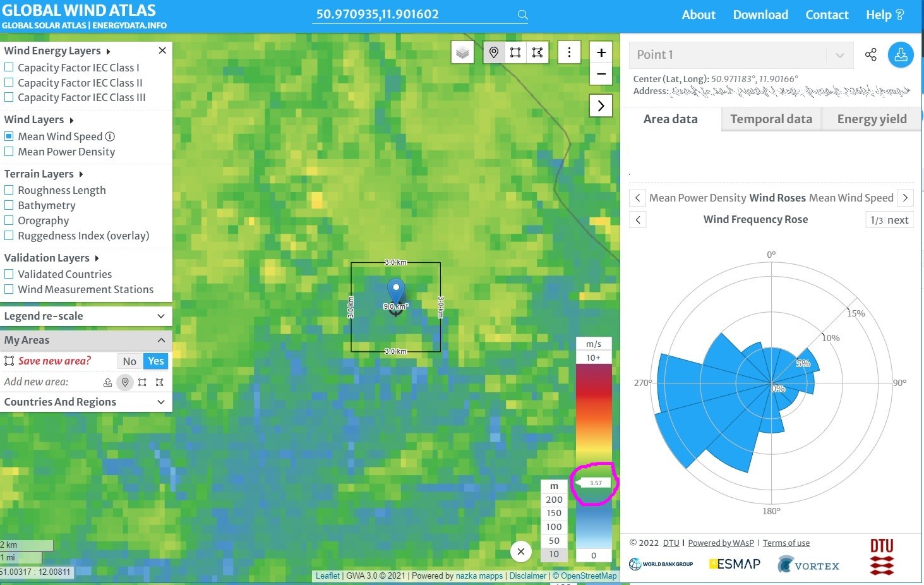Download data using blue download icon

901,55
